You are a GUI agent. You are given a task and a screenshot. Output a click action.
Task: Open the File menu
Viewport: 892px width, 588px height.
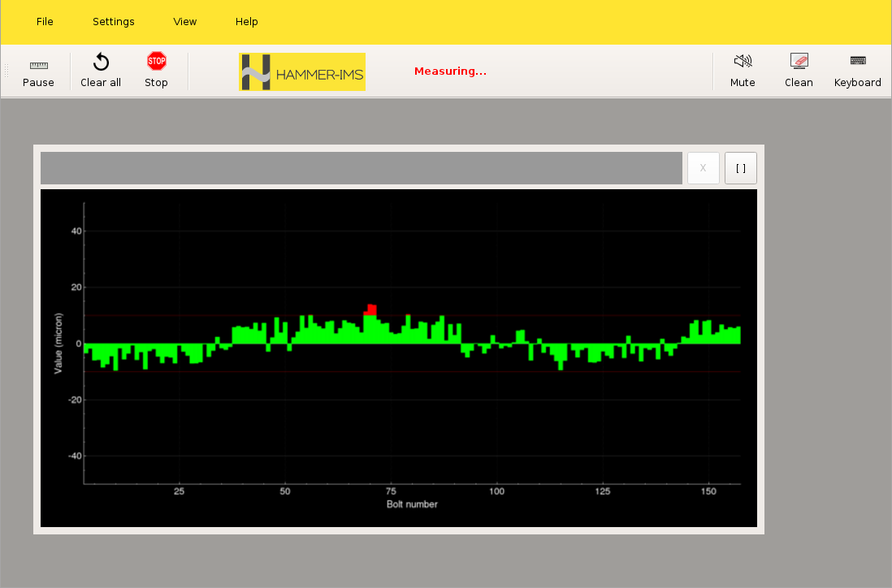[45, 22]
